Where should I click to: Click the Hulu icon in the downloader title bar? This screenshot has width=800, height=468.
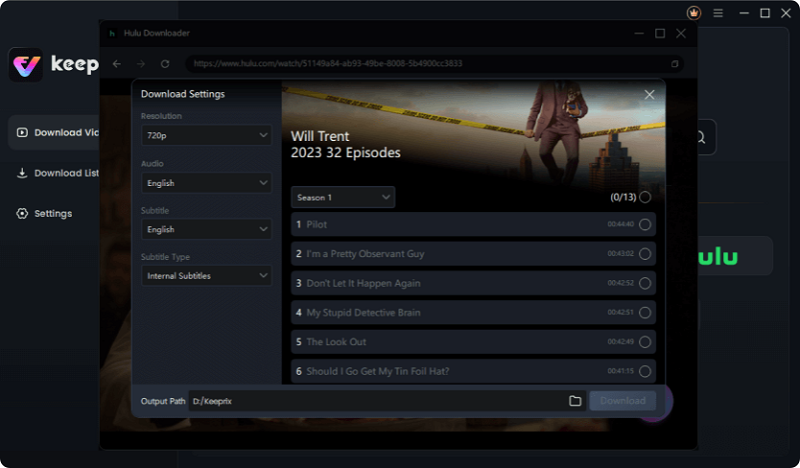(x=112, y=33)
